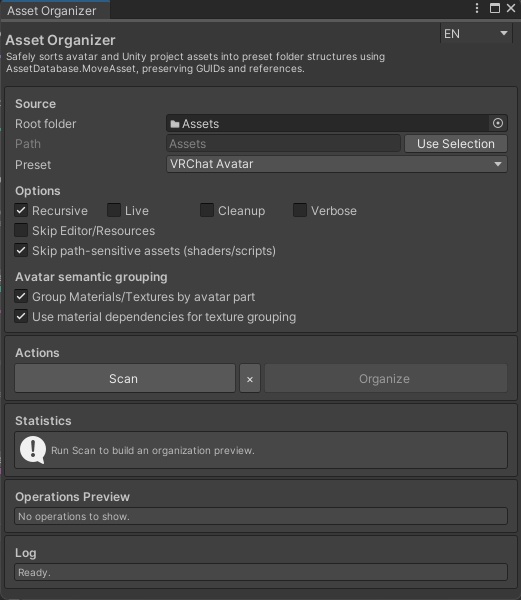Click the Use Selection button
This screenshot has height=600, width=521.
pyautogui.click(x=456, y=144)
